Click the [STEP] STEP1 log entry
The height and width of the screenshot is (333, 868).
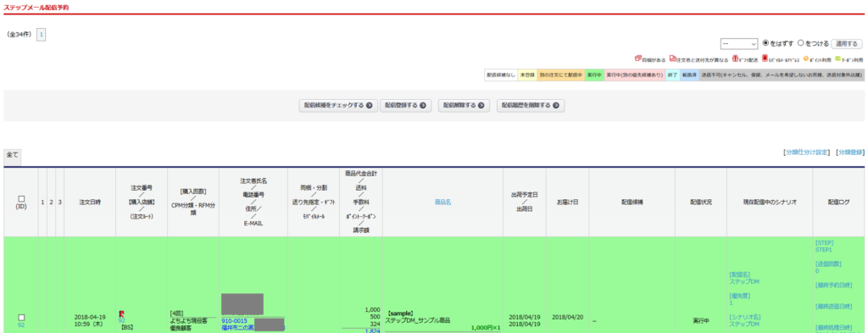824,247
